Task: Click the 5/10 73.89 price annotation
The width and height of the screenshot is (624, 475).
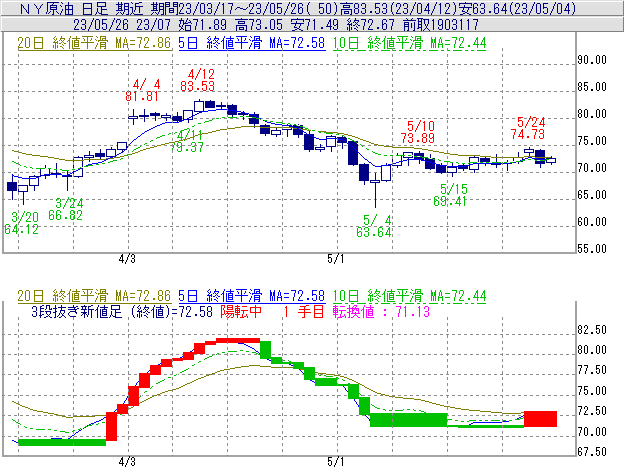Action: (x=417, y=132)
